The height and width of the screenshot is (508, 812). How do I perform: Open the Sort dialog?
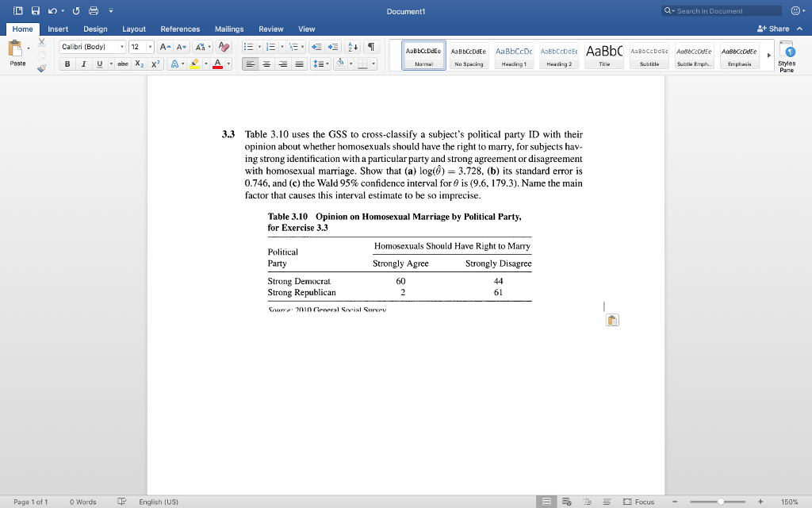point(353,47)
